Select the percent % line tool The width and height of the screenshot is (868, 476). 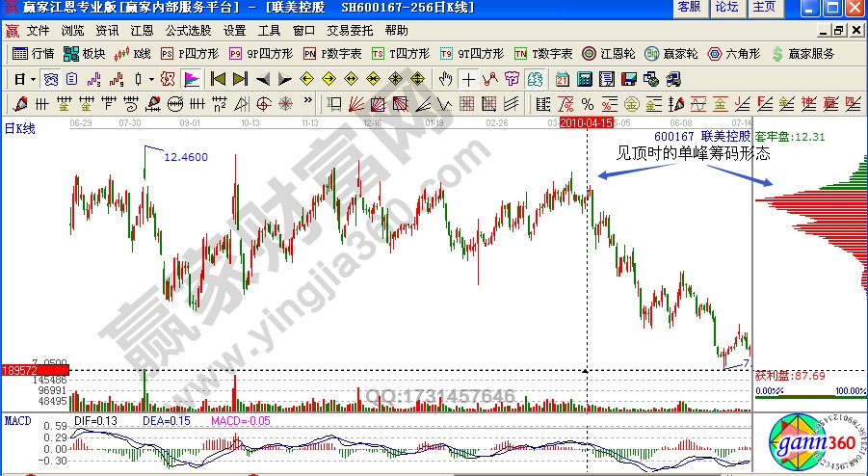pyautogui.click(x=588, y=103)
